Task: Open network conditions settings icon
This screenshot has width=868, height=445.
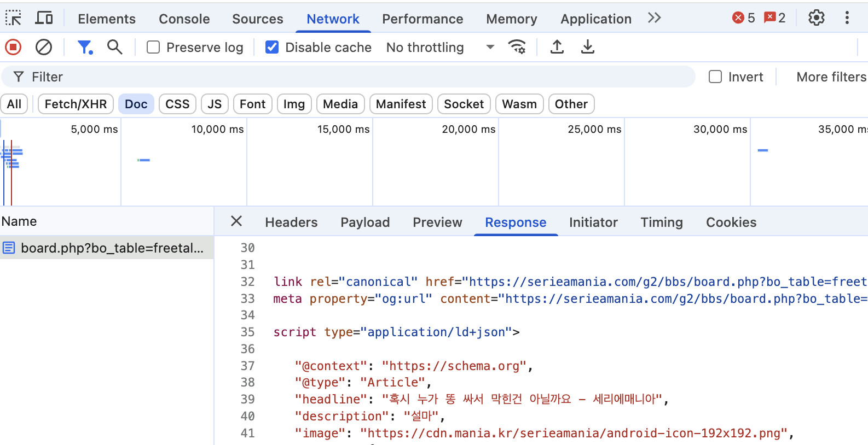Action: [517, 48]
